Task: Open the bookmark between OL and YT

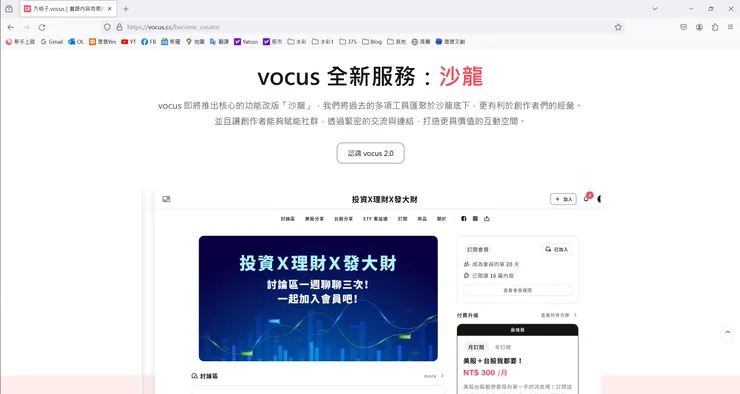Action: 102,42
